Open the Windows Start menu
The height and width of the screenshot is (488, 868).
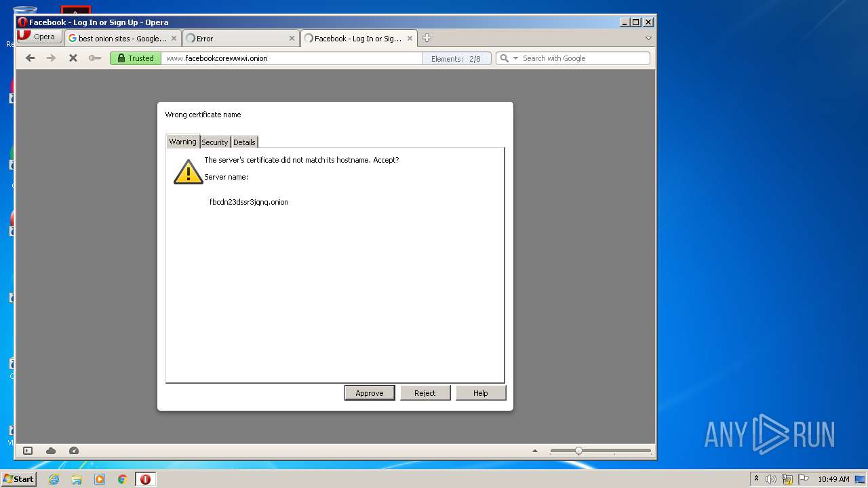pos(18,479)
